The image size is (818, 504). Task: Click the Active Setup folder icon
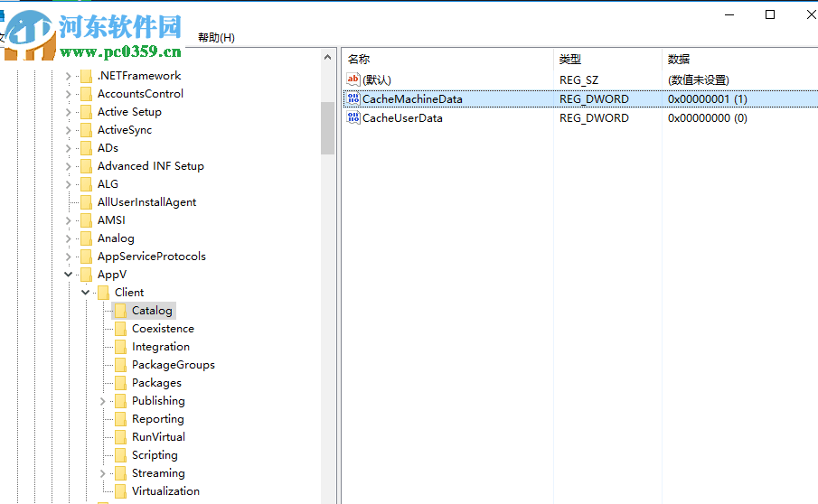point(87,112)
